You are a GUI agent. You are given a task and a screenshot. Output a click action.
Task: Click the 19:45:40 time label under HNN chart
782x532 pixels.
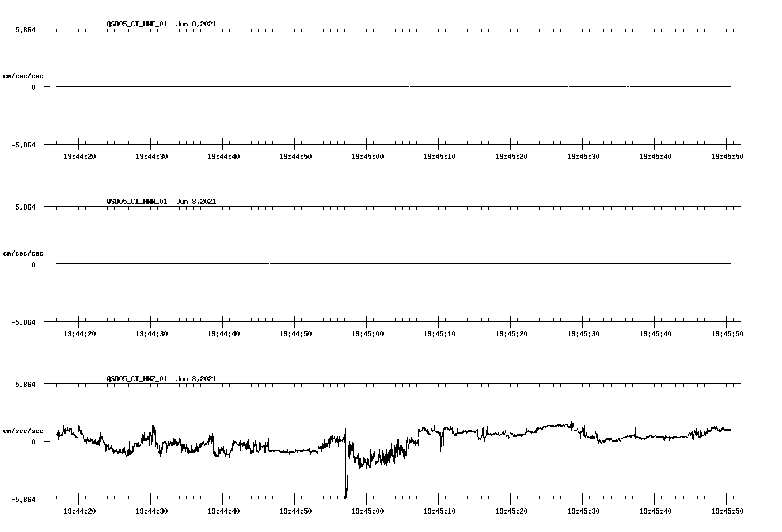pos(655,333)
